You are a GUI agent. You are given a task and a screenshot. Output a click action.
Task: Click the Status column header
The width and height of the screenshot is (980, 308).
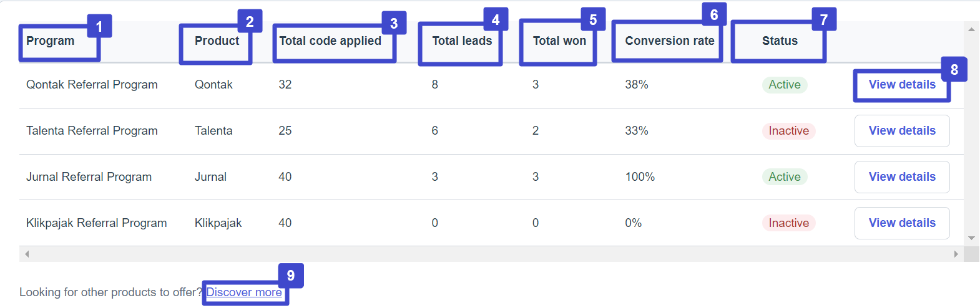pos(780,41)
